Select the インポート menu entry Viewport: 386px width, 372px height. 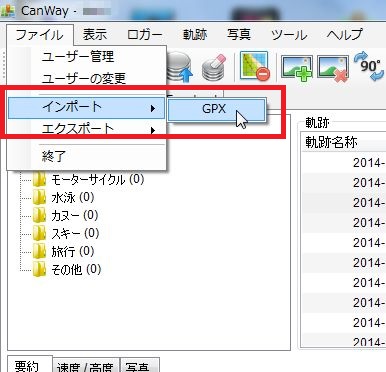[x=87, y=108]
